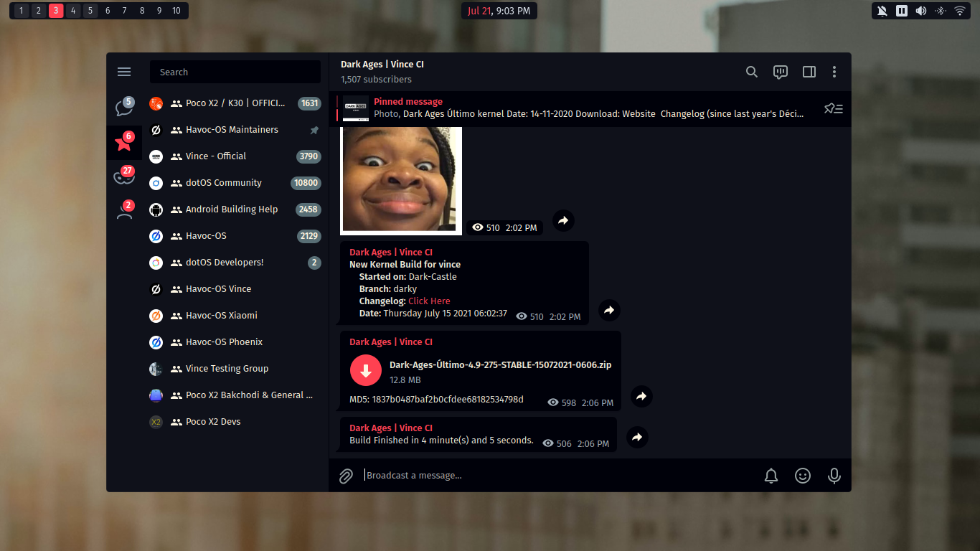Open the Click Here changelog link
The width and height of the screenshot is (980, 551).
click(x=429, y=301)
